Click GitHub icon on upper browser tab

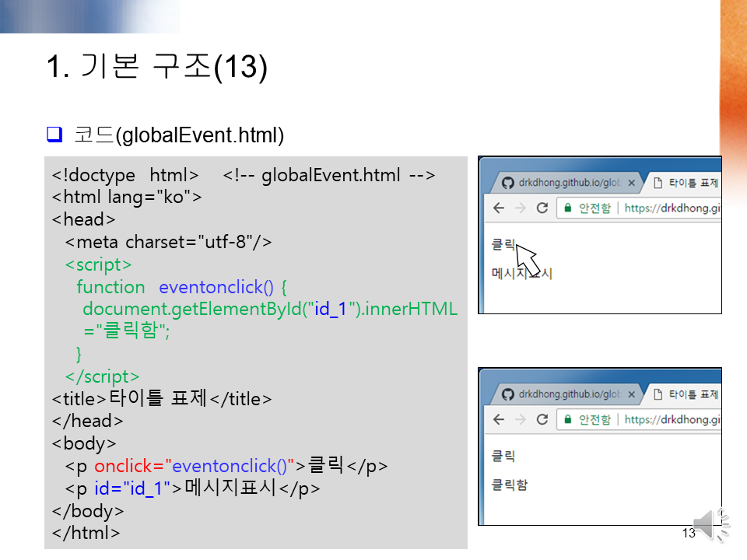click(x=508, y=183)
